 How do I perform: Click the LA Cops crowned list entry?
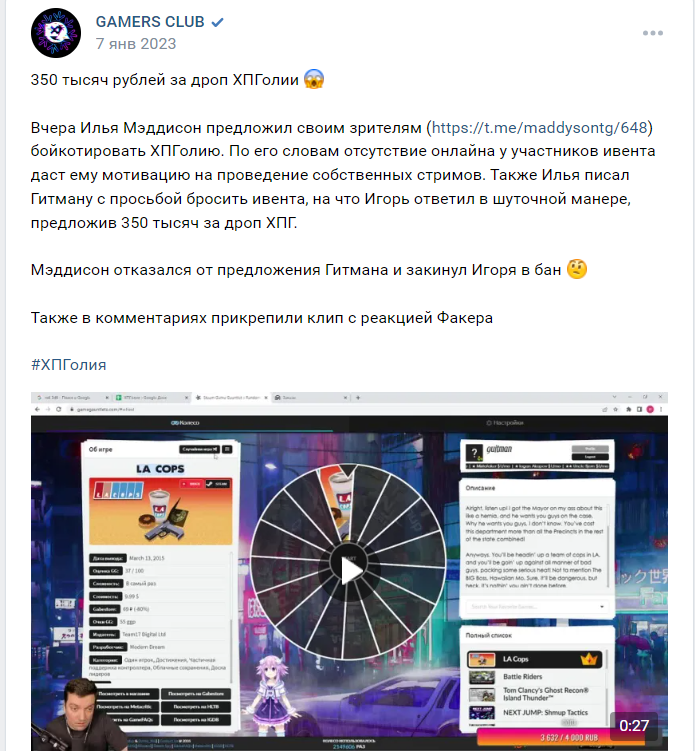[535, 660]
